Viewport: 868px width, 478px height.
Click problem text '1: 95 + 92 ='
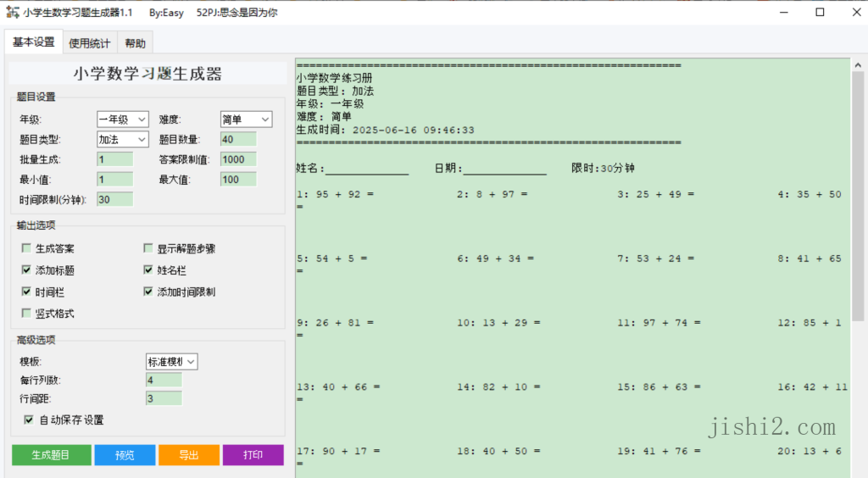coord(335,194)
